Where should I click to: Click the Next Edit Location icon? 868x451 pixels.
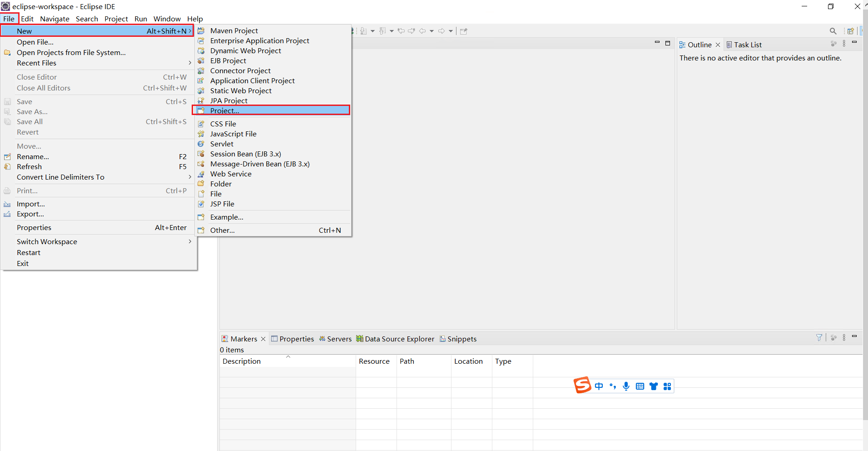(412, 31)
